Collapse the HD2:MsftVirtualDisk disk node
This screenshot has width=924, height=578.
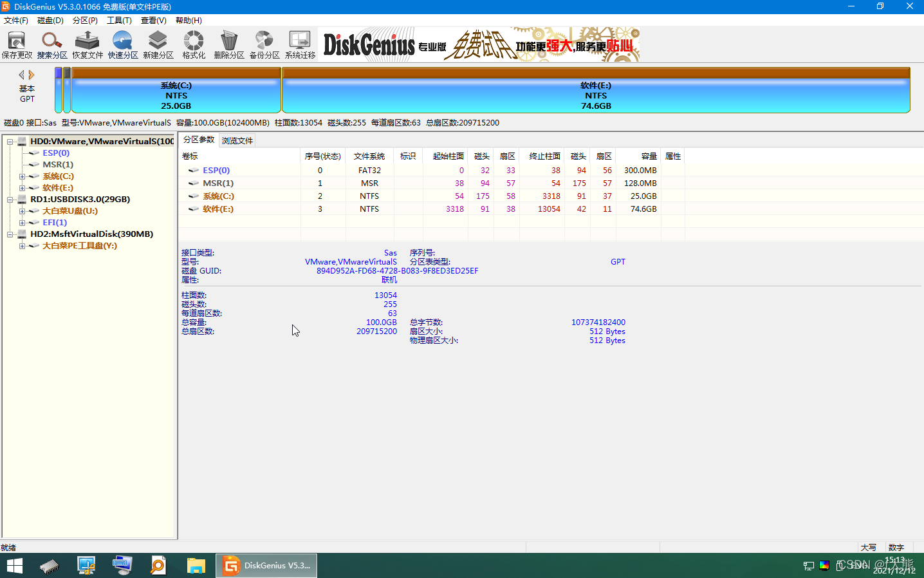point(10,234)
